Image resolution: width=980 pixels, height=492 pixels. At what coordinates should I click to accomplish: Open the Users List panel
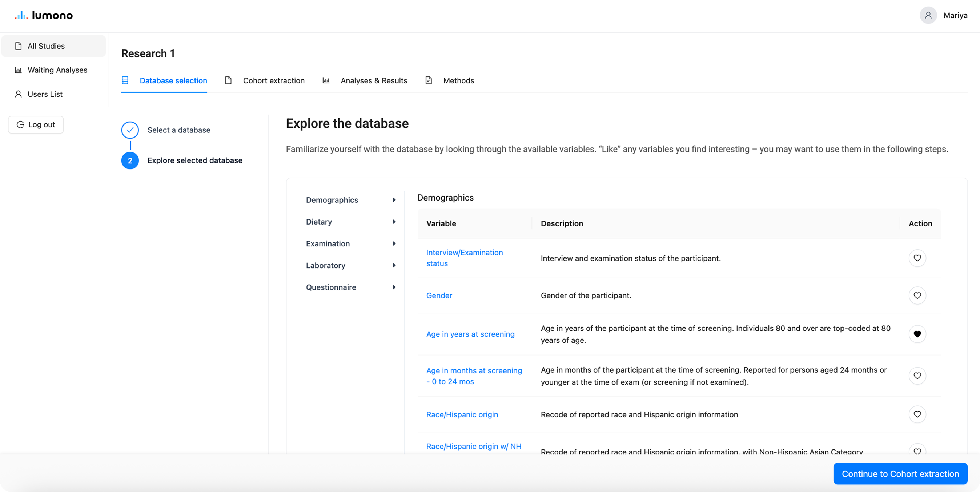tap(45, 94)
